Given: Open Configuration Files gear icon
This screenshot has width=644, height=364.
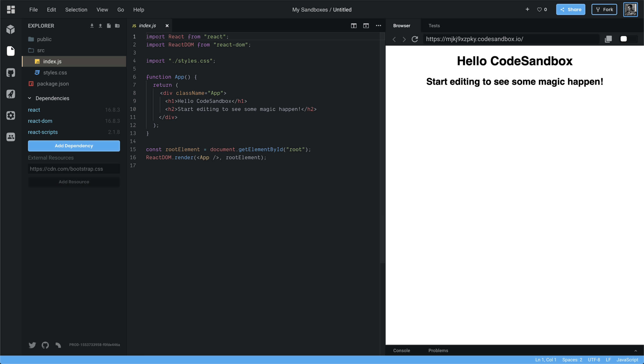Looking at the screenshot, I should (x=11, y=115).
